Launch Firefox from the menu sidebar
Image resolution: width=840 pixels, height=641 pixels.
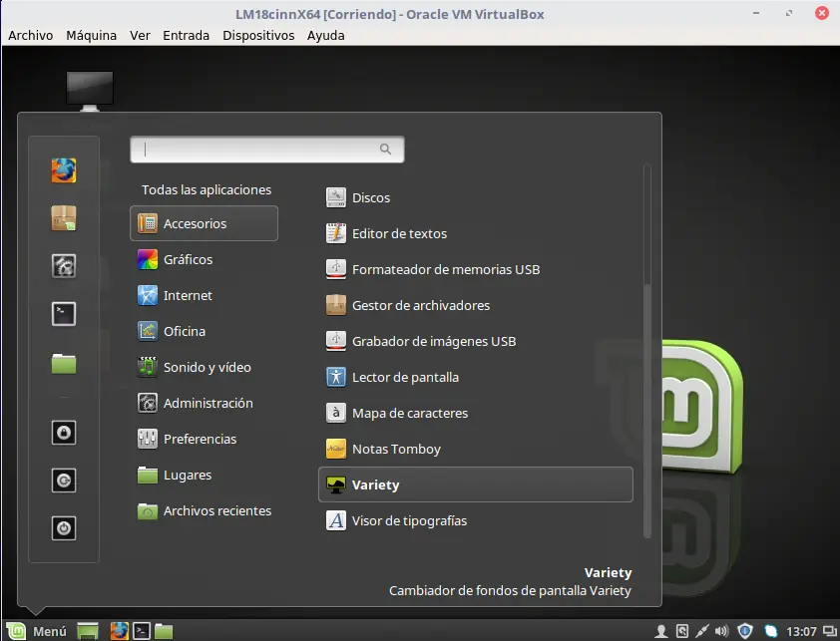64,169
